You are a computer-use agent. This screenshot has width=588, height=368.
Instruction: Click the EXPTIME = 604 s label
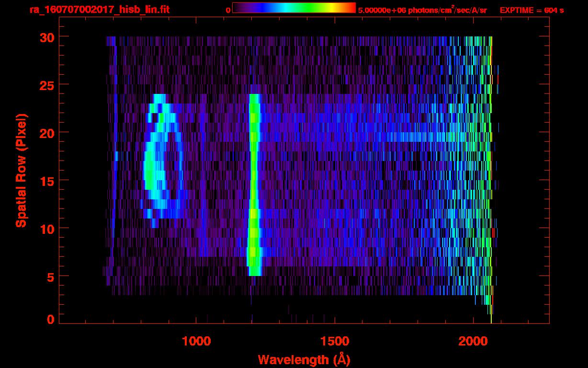[x=531, y=10]
